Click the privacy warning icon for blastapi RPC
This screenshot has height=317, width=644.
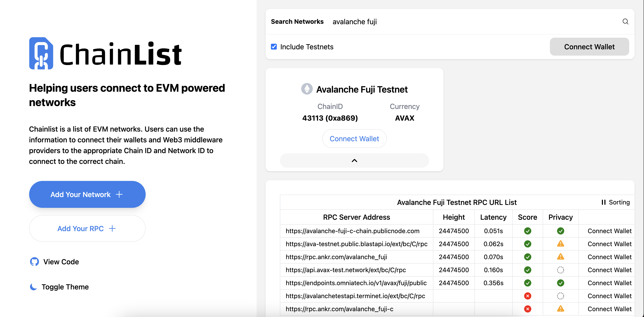560,244
